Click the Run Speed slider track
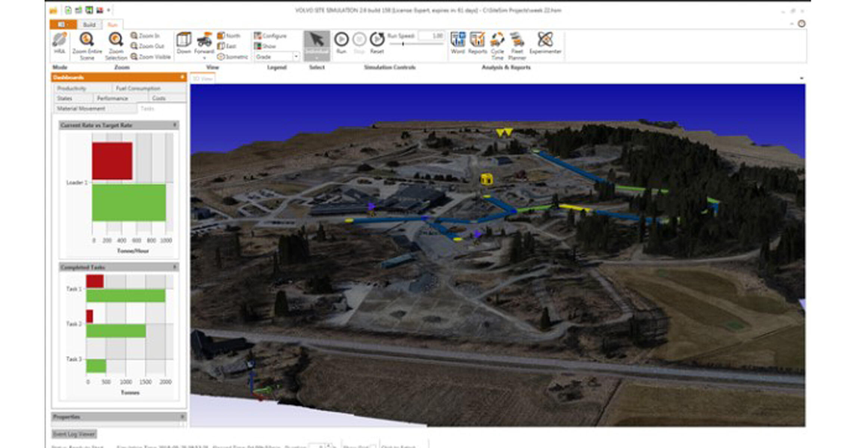 point(422,44)
